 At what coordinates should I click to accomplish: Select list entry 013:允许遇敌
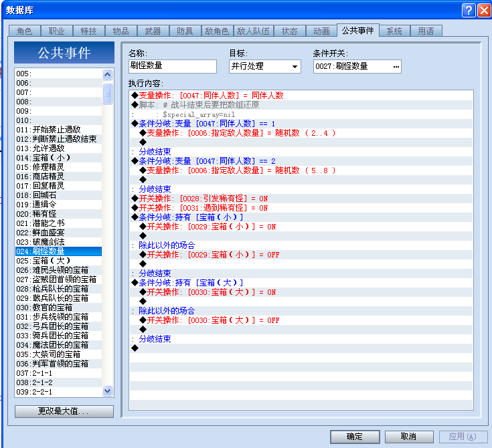pos(59,148)
